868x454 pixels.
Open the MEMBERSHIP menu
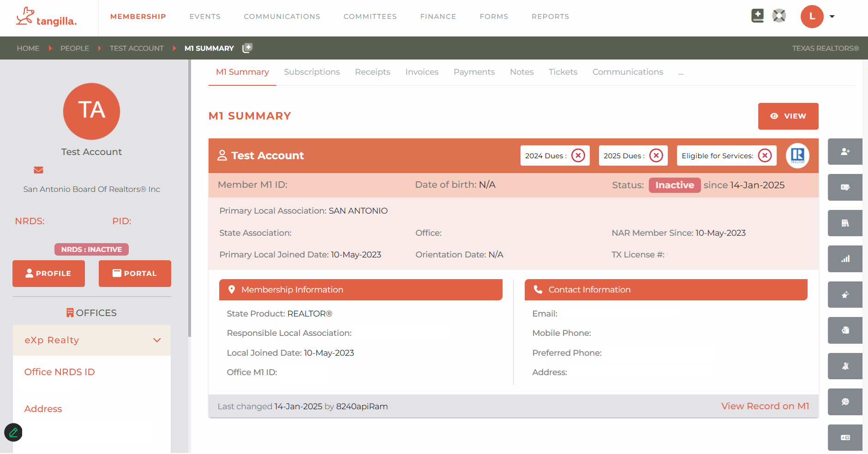pos(138,17)
